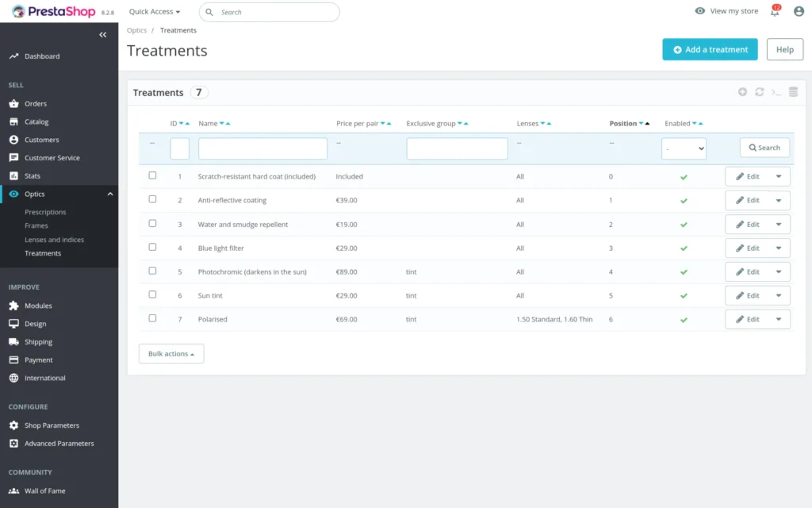Click the Stats chart icon
Image resolution: width=812 pixels, height=508 pixels.
(x=14, y=175)
